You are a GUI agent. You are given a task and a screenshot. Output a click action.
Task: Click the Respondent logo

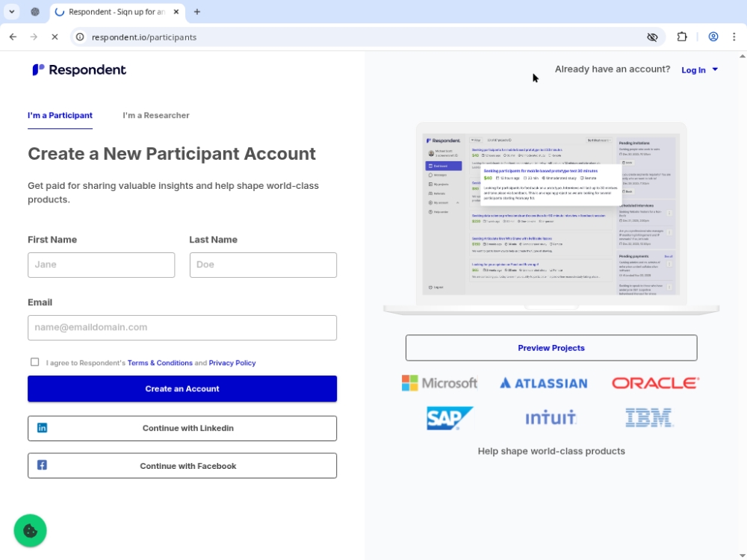(x=79, y=70)
